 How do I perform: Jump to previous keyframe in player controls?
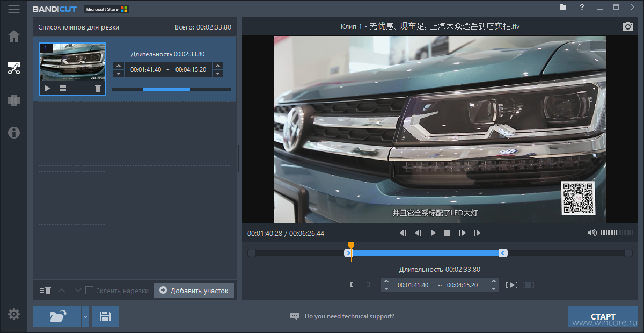404,233
